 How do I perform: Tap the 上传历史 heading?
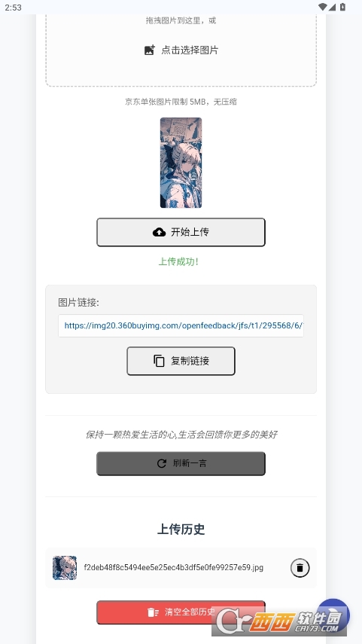pyautogui.click(x=181, y=529)
